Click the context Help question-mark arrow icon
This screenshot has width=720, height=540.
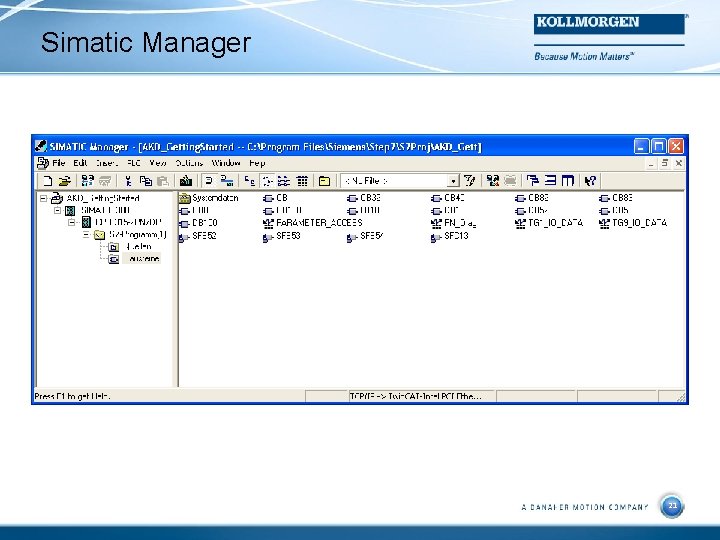pyautogui.click(x=591, y=181)
